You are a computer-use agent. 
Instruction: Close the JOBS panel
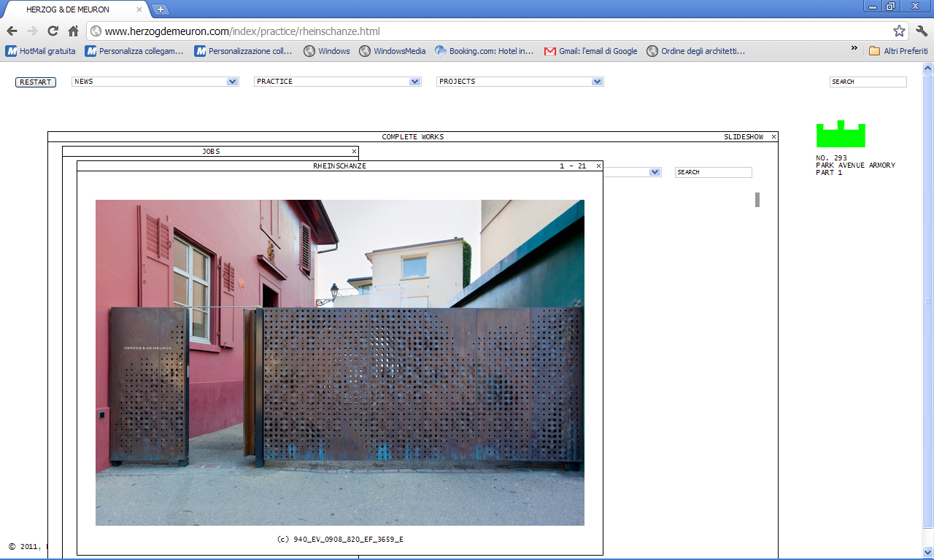[354, 152]
